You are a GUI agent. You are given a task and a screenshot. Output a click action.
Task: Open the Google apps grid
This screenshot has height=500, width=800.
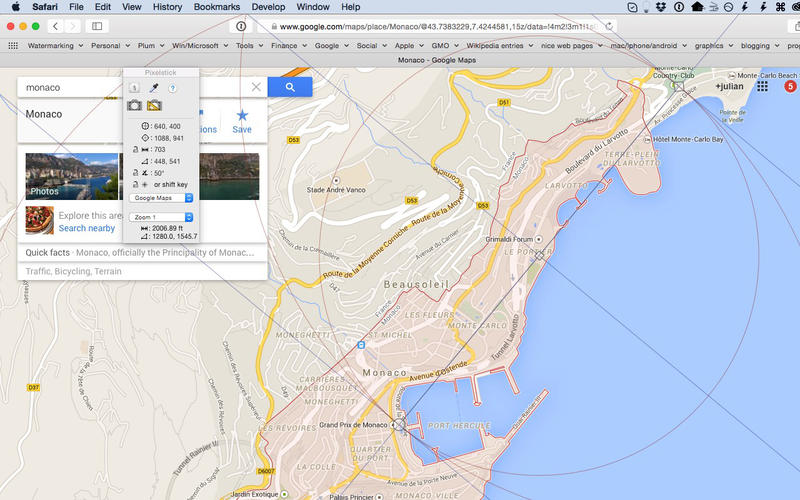(762, 87)
